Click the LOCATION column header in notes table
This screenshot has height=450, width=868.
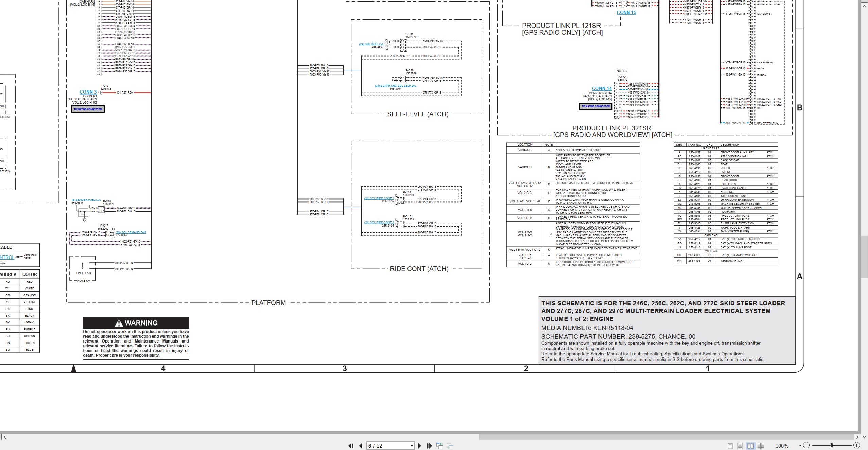pos(525,145)
